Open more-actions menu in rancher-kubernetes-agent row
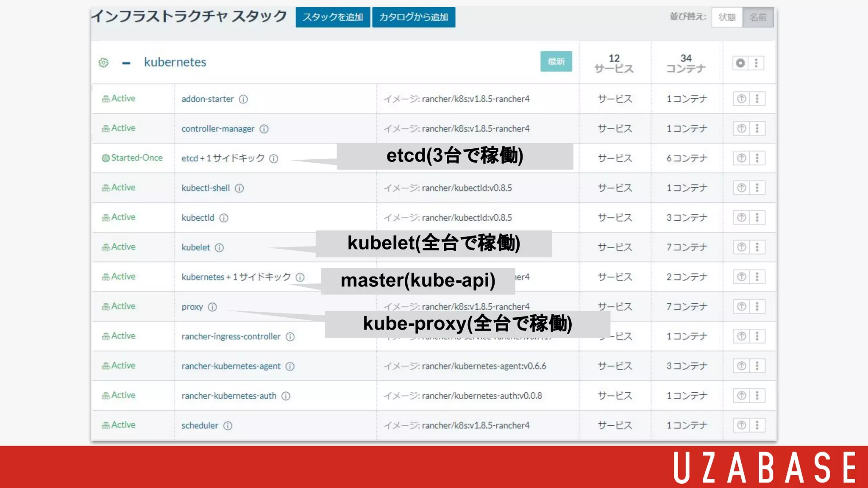868x488 pixels. (x=757, y=366)
